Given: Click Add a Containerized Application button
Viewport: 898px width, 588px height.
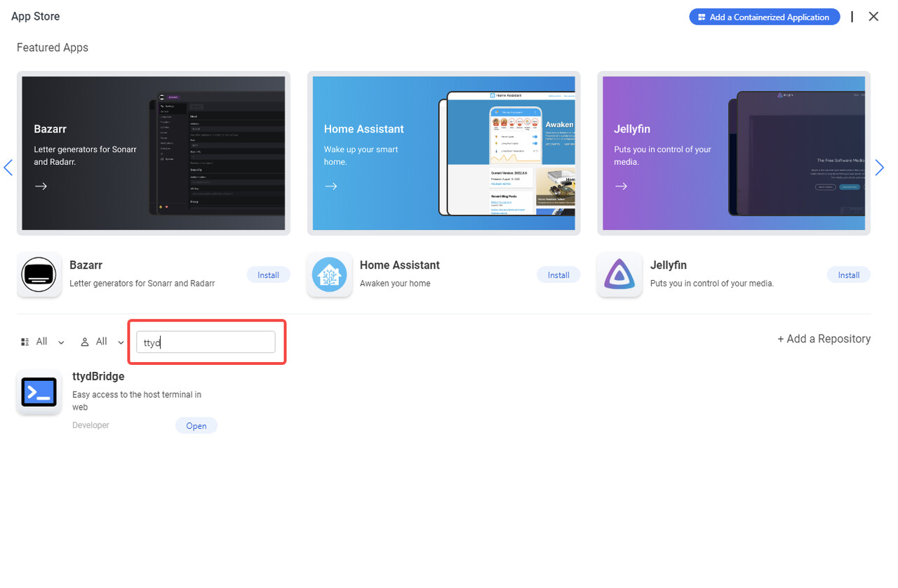Looking at the screenshot, I should click(764, 17).
